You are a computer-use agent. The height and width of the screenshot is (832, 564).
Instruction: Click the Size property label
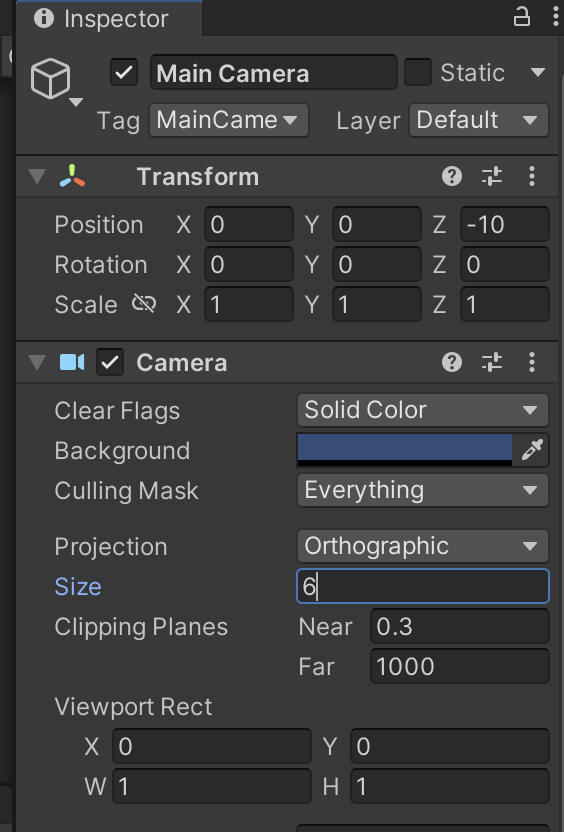pos(78,586)
